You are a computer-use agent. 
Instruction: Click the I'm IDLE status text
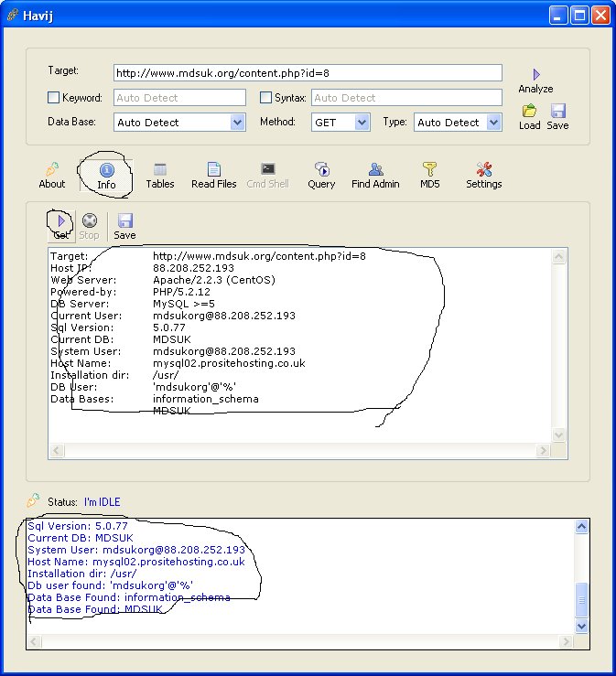click(103, 502)
